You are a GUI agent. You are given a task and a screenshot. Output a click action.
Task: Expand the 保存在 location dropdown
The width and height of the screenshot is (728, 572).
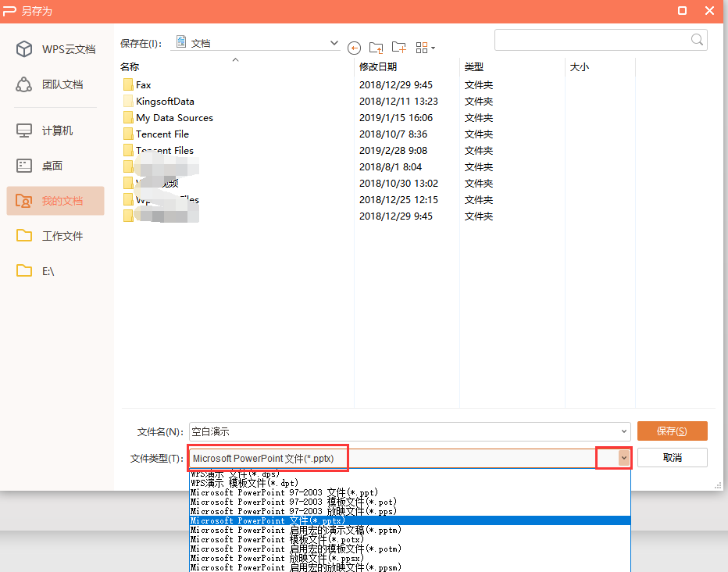pos(334,43)
